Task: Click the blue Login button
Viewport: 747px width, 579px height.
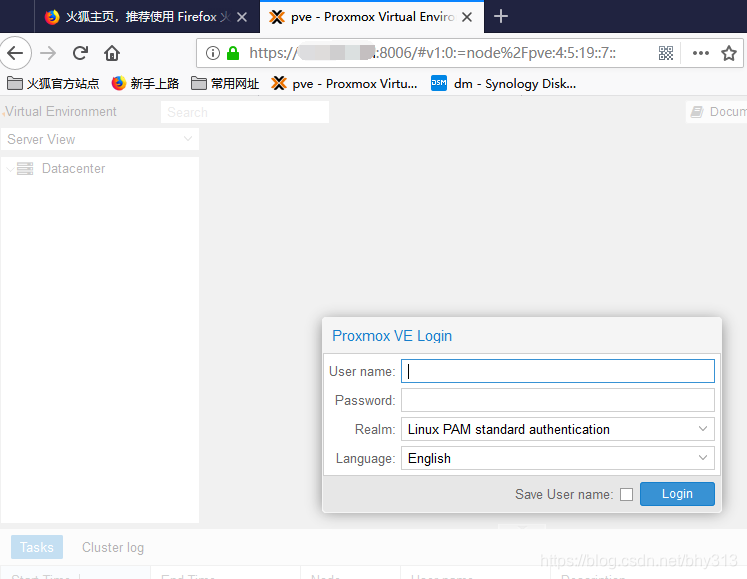Action: [x=677, y=494]
